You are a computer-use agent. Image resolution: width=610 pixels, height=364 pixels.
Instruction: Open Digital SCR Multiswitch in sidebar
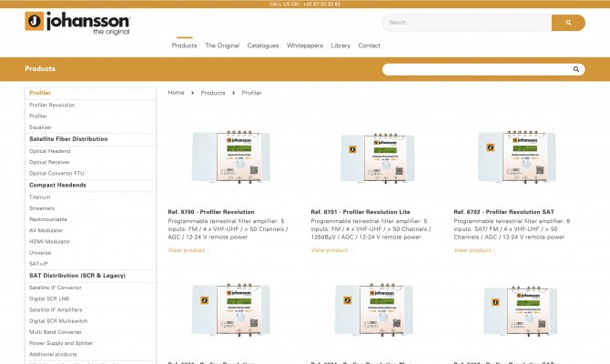pyautogui.click(x=58, y=321)
